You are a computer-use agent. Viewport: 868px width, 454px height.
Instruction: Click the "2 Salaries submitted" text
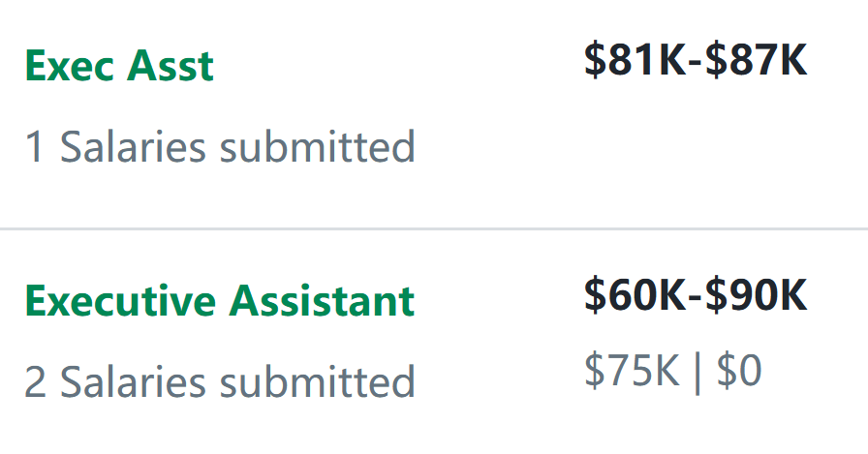(x=220, y=381)
